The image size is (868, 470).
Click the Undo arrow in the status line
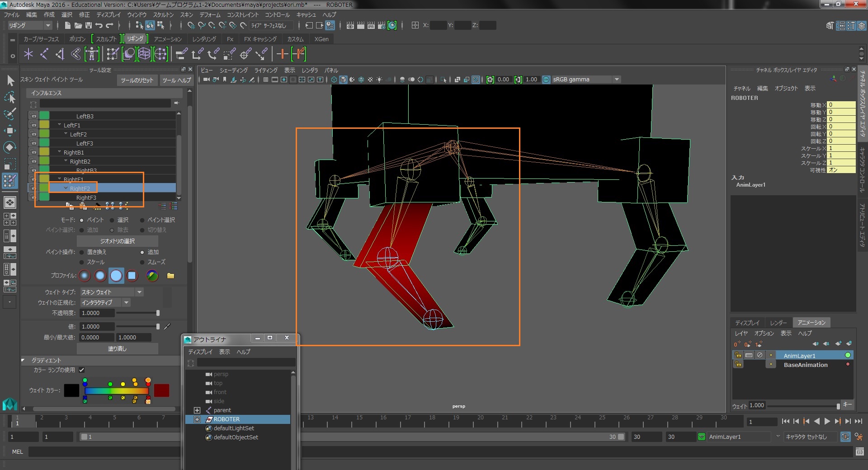(x=99, y=25)
